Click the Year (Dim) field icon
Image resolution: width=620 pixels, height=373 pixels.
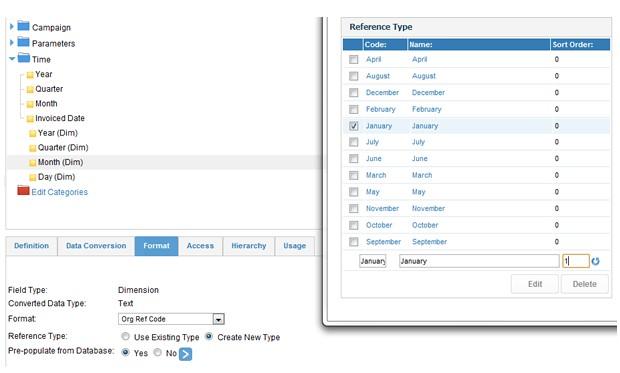click(32, 133)
